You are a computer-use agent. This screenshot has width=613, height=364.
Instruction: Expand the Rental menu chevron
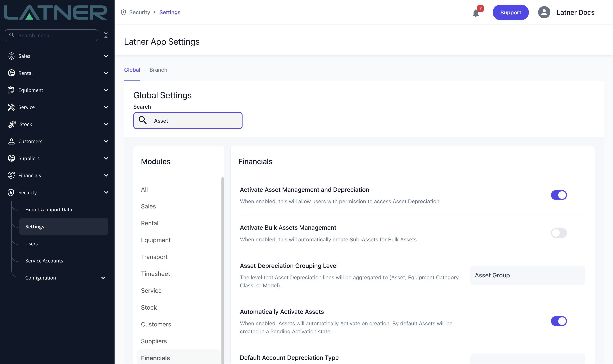coord(106,73)
